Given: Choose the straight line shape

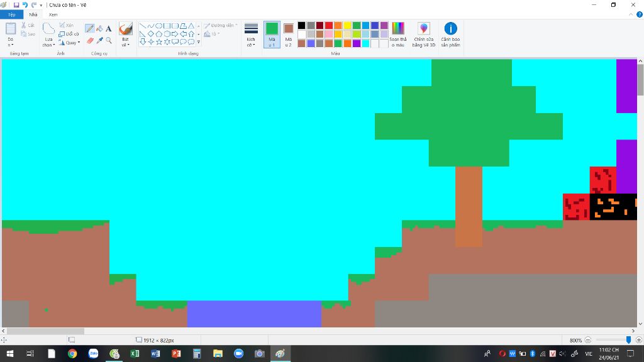Looking at the screenshot, I should [x=143, y=26].
